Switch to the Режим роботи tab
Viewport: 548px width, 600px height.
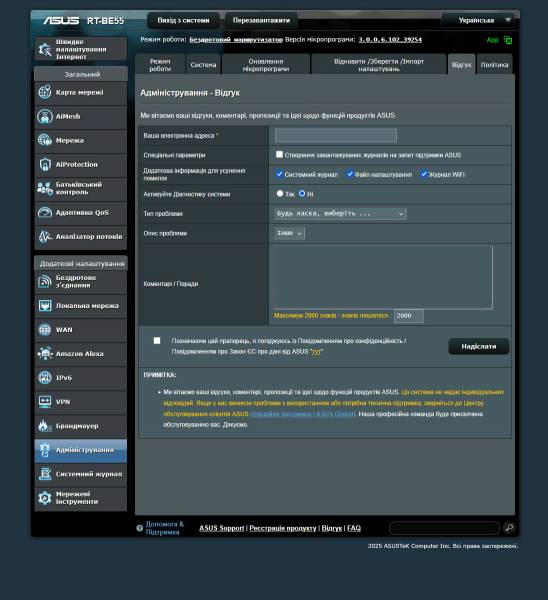tap(160, 65)
